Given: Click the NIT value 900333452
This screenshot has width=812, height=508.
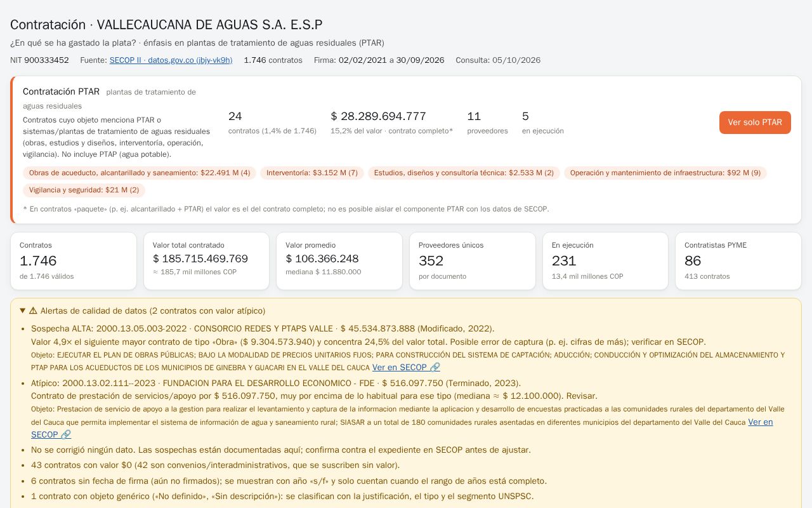Looking at the screenshot, I should click(46, 60).
